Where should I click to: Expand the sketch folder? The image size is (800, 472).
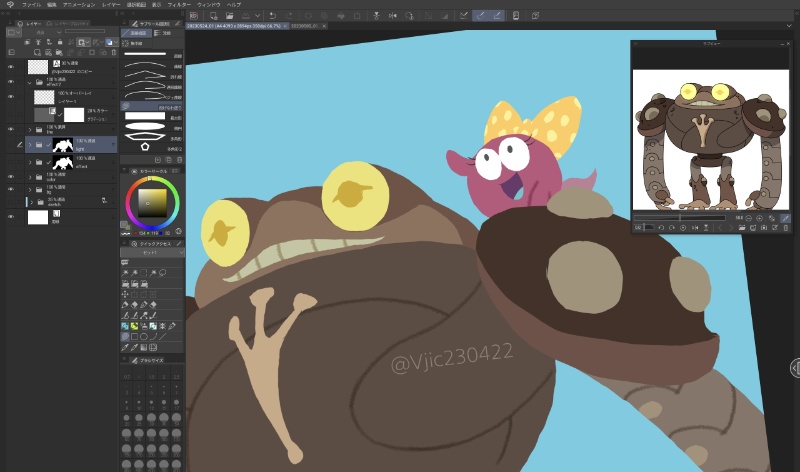coord(32,202)
